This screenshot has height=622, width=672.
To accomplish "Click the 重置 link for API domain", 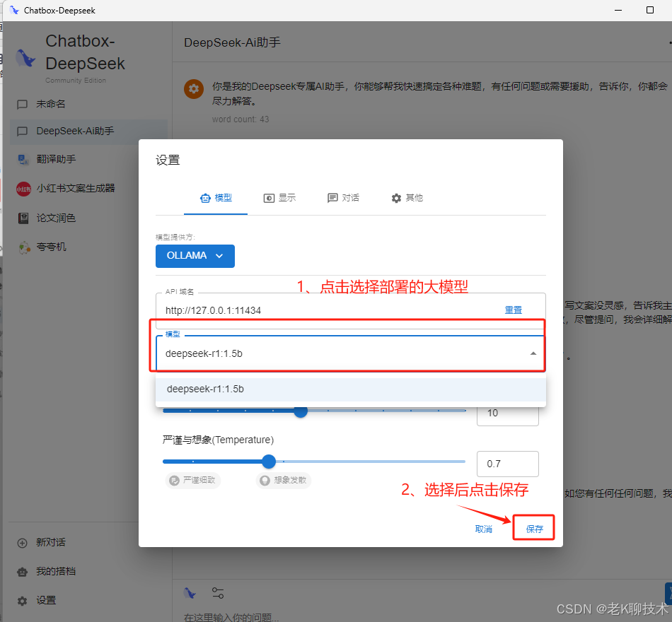I will [513, 310].
